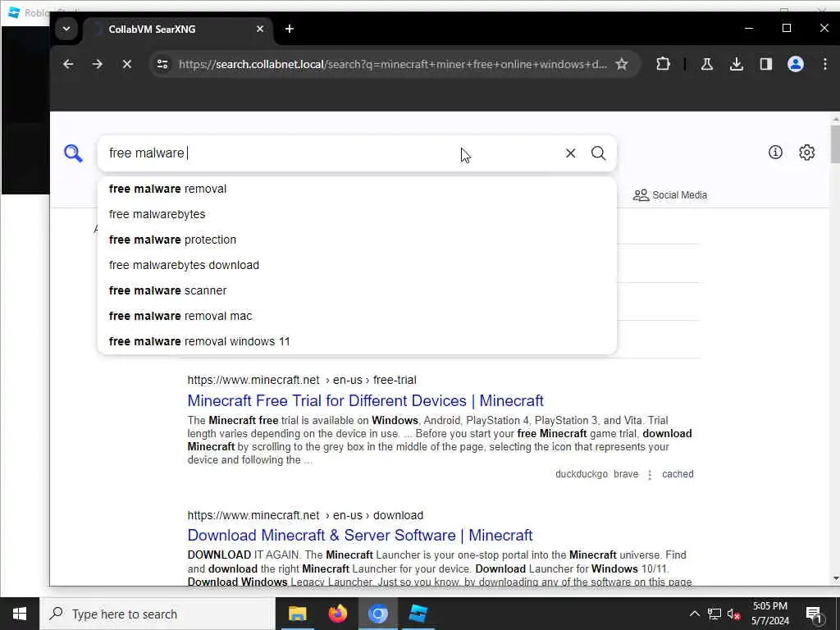840x630 pixels.
Task: Click the taskbar search box
Action: [157, 614]
